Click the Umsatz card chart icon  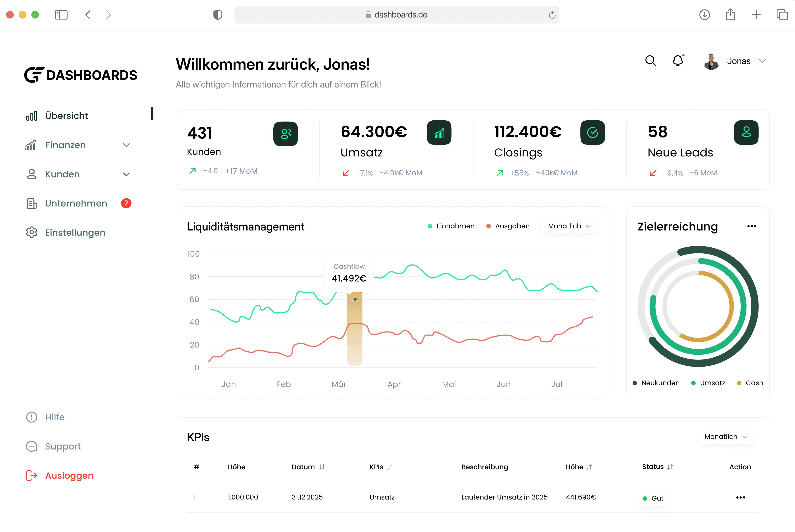coord(439,133)
